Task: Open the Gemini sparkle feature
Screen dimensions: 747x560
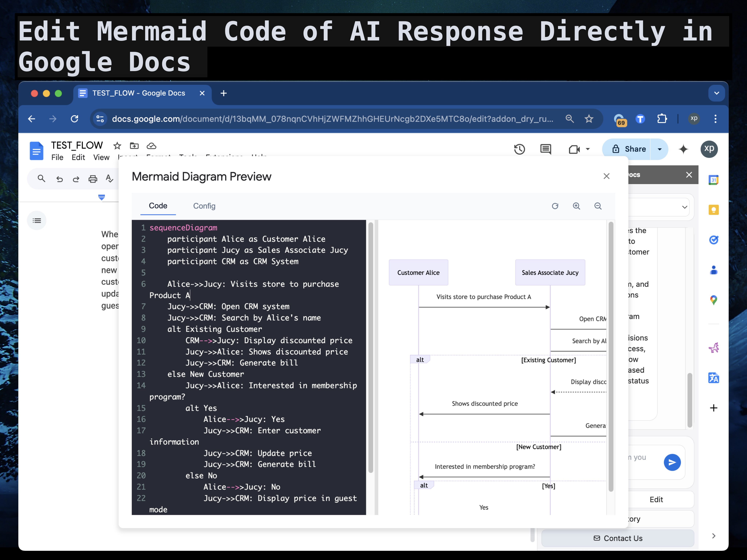Action: coord(684,149)
